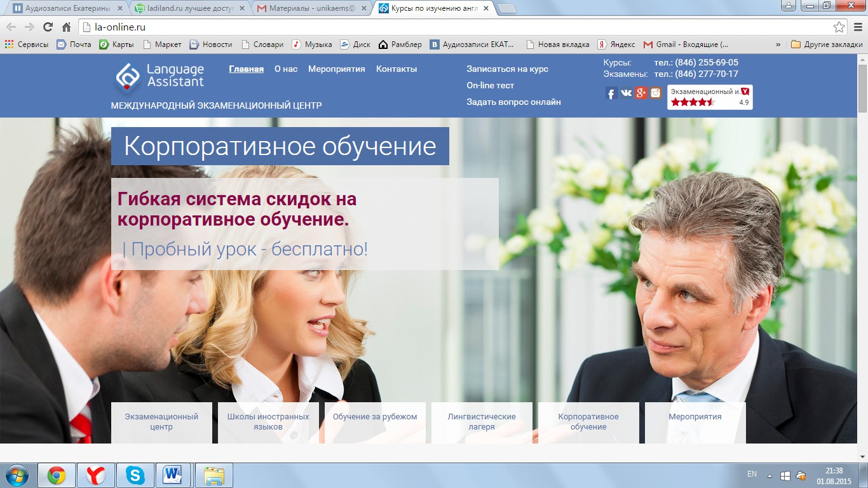The height and width of the screenshot is (488, 868).
Task: Open the Экзаменационный центр tile
Action: click(161, 423)
